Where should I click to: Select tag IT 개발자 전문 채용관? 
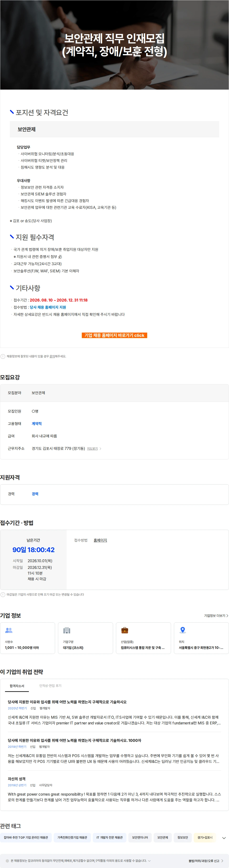click(110, 837)
